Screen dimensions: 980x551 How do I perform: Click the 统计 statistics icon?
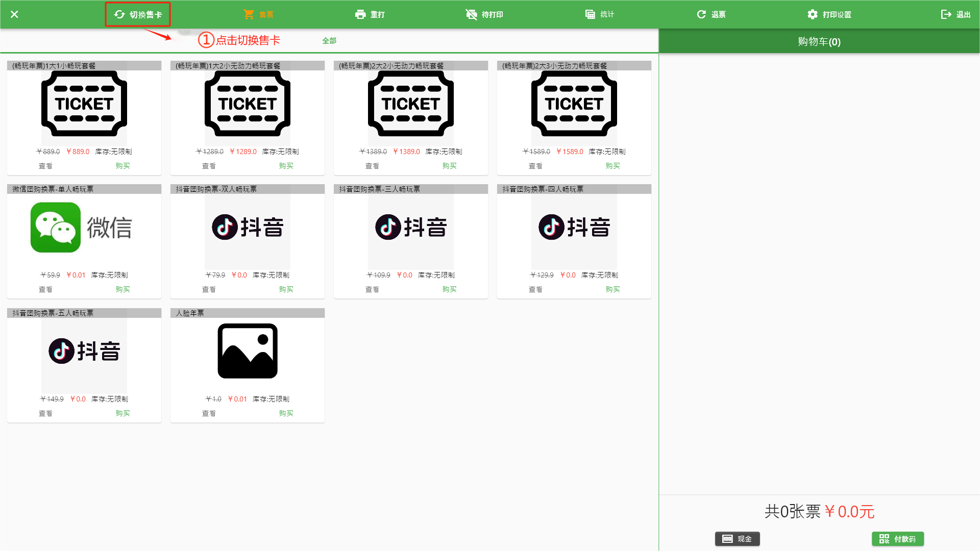[x=590, y=14]
